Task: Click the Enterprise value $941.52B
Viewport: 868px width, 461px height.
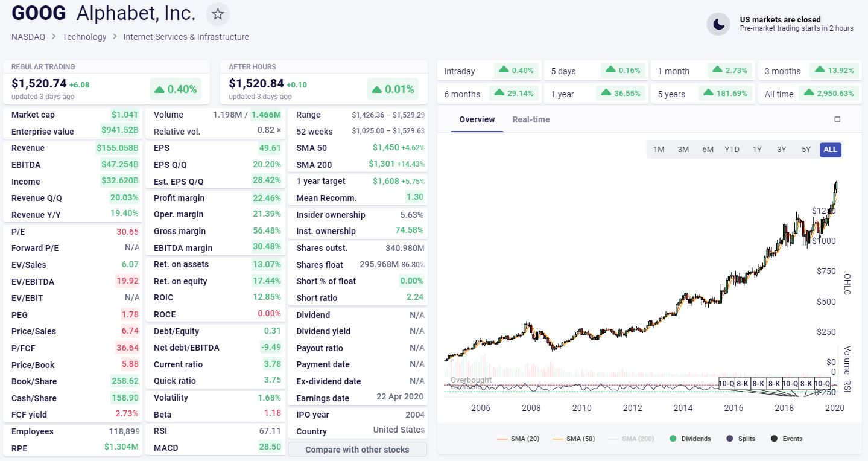Action: click(120, 130)
